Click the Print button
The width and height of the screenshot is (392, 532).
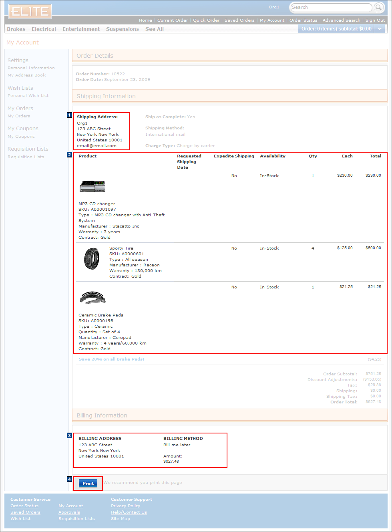pyautogui.click(x=88, y=484)
